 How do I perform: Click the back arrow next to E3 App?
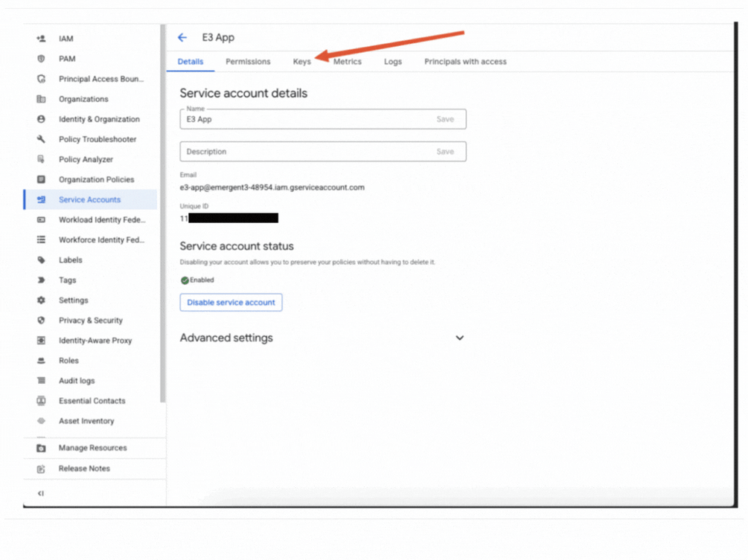coord(182,36)
